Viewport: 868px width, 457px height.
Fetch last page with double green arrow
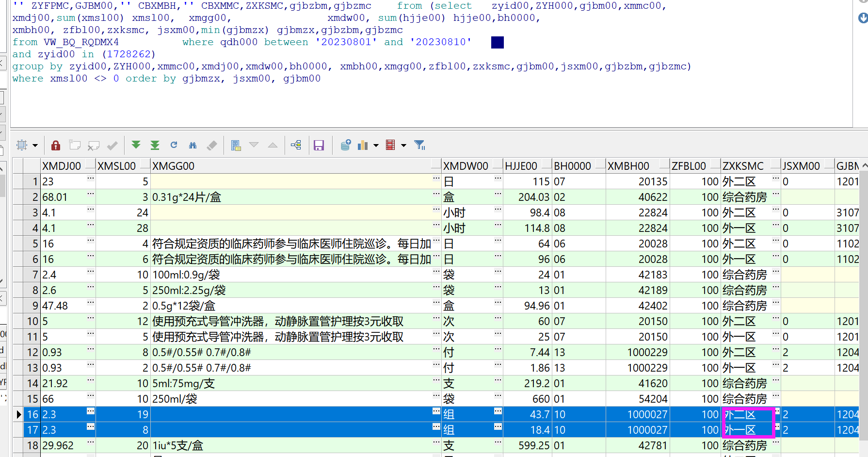(155, 145)
